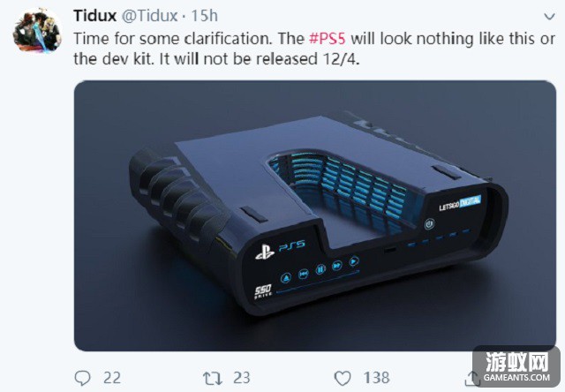
Task: Click the GAMEANTS.COM watermark logo
Action: (x=517, y=367)
